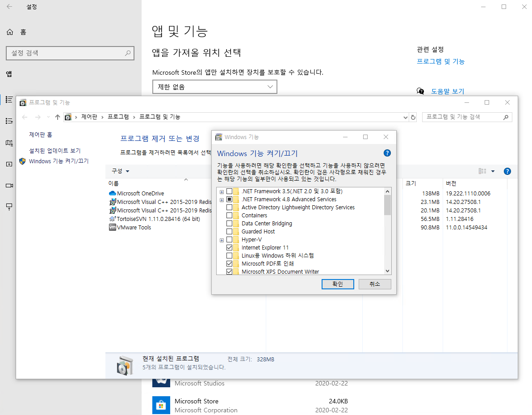Open Default apps sidebar icon in Settings
This screenshot has width=532, height=415.
pyautogui.click(x=9, y=121)
